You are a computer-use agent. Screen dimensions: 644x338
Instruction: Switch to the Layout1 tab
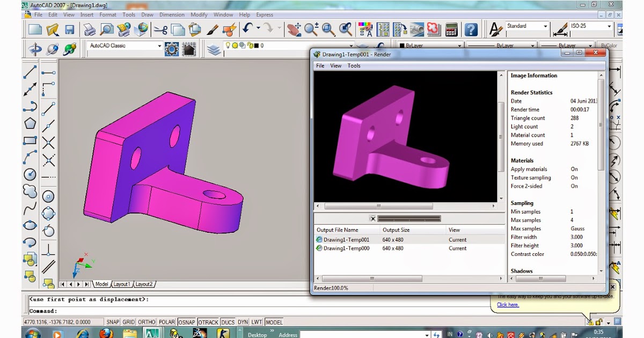coord(121,284)
